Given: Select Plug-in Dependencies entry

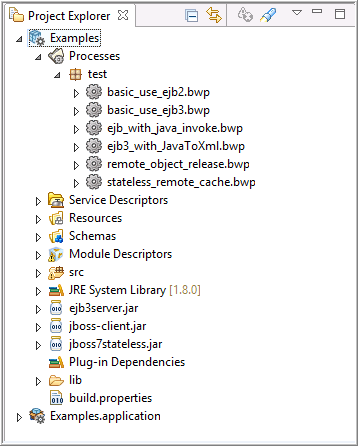Looking at the screenshot, I should [127, 362].
